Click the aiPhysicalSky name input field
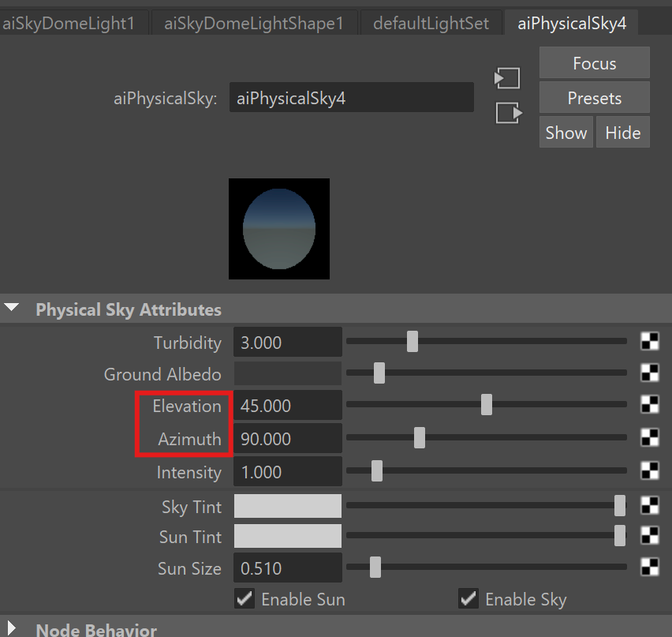 (x=351, y=99)
